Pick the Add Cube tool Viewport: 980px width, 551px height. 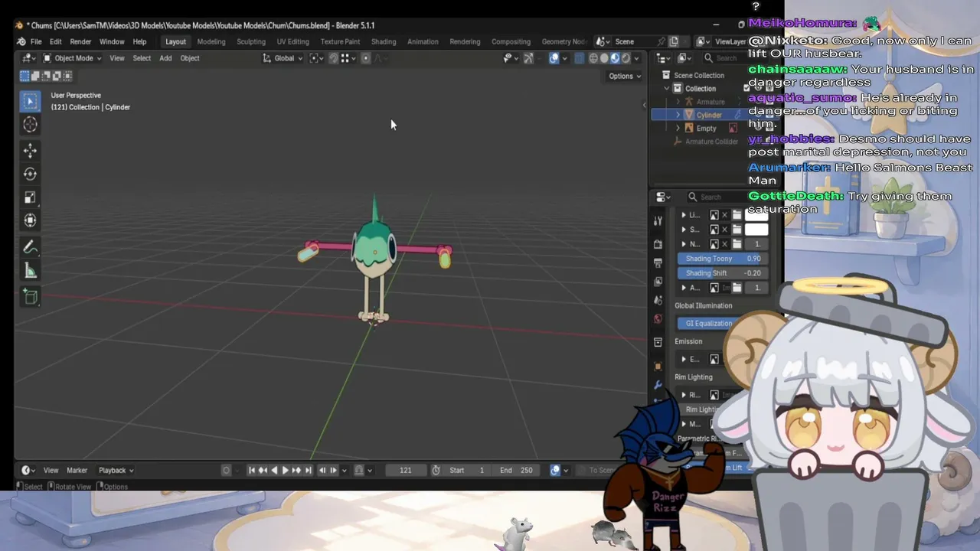31,297
